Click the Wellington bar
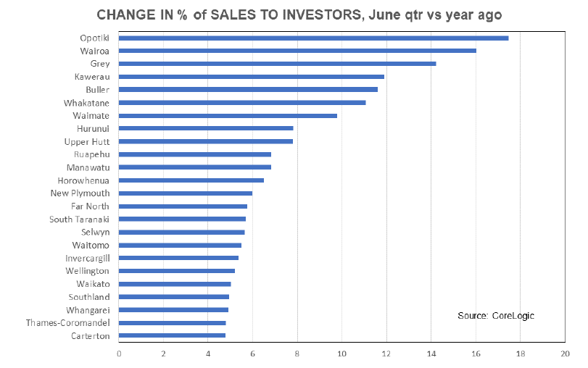The image size is (588, 368). click(x=176, y=270)
